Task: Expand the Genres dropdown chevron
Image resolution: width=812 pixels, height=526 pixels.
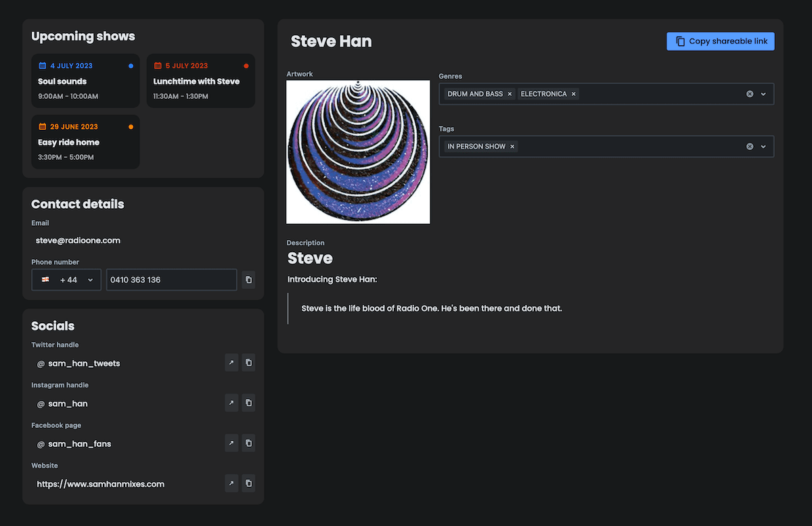Action: tap(764, 93)
